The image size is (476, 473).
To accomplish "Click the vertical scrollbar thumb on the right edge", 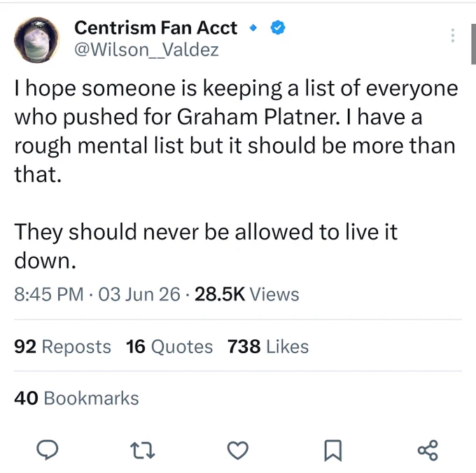I will [474, 44].
